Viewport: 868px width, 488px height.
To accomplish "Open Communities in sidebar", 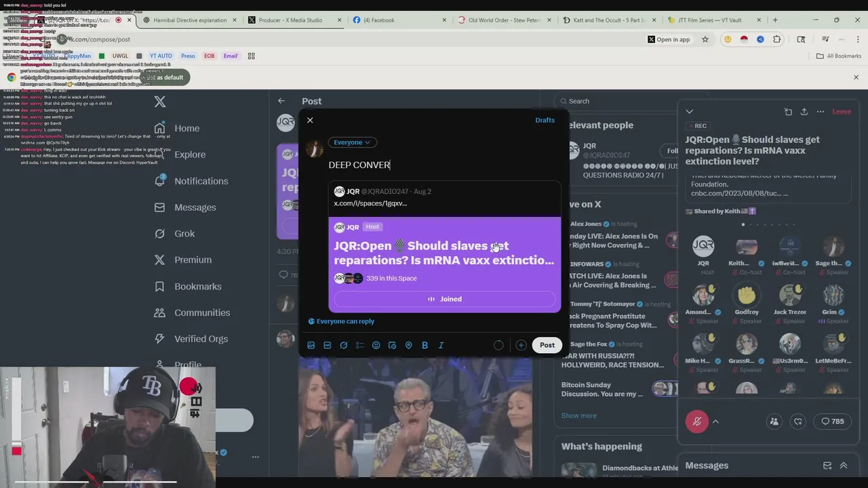I will [192, 312].
